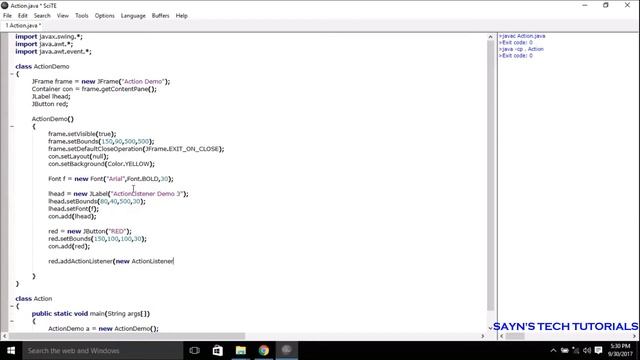Click the 'frame.setVisible(true);' line

(82, 134)
